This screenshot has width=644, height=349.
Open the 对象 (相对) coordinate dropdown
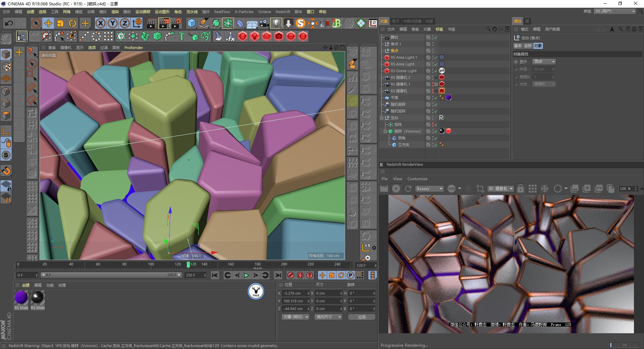[295, 317]
